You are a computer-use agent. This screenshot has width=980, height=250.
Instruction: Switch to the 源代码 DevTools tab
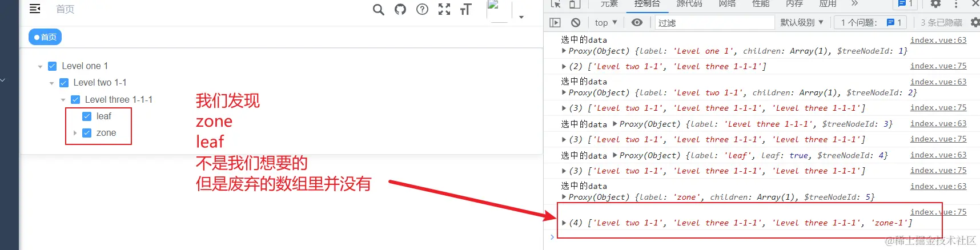689,3
